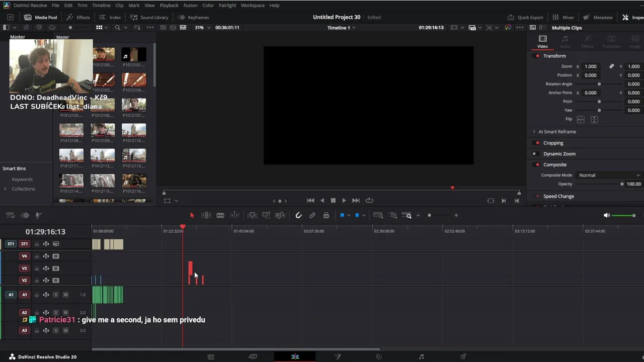This screenshot has height=362, width=644.
Task: Open the Composite Mode Normal dropdown
Action: click(x=609, y=175)
